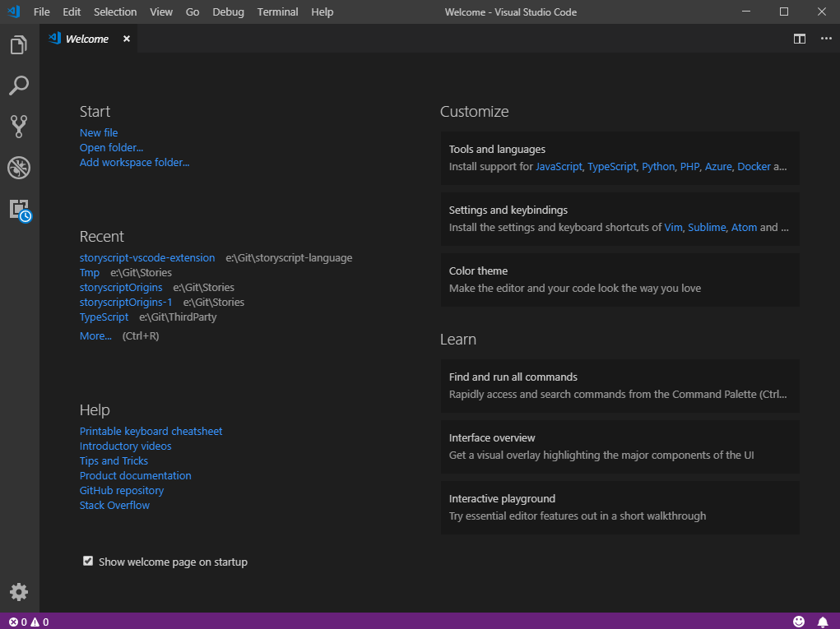The height and width of the screenshot is (629, 840).
Task: Open recent Tmp folder
Action: [90, 272]
